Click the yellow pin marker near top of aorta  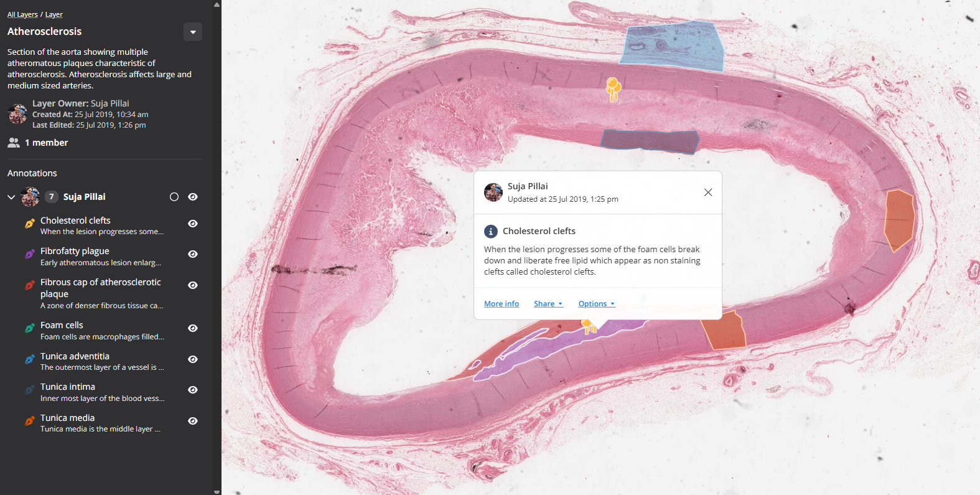pos(613,88)
